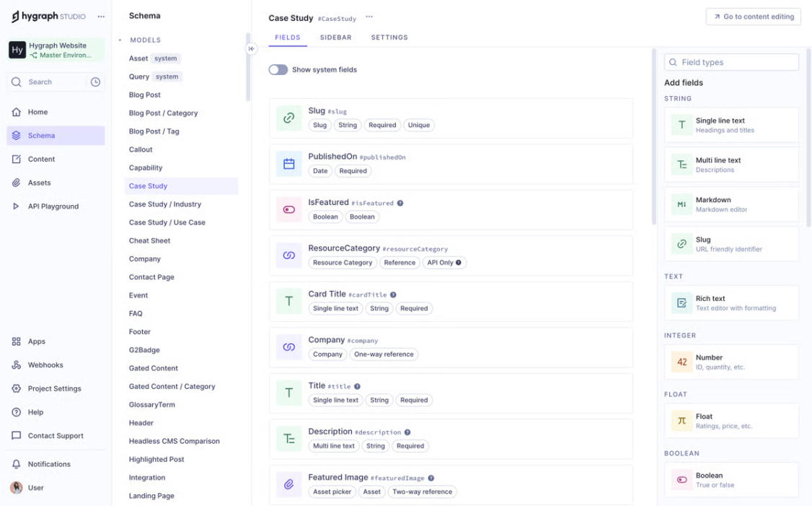Open the API Playground play icon

coord(16,206)
